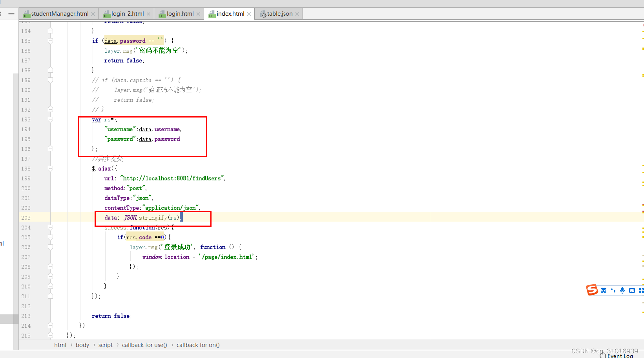Click the '/page/index.html' string on line 207

pos(226,257)
